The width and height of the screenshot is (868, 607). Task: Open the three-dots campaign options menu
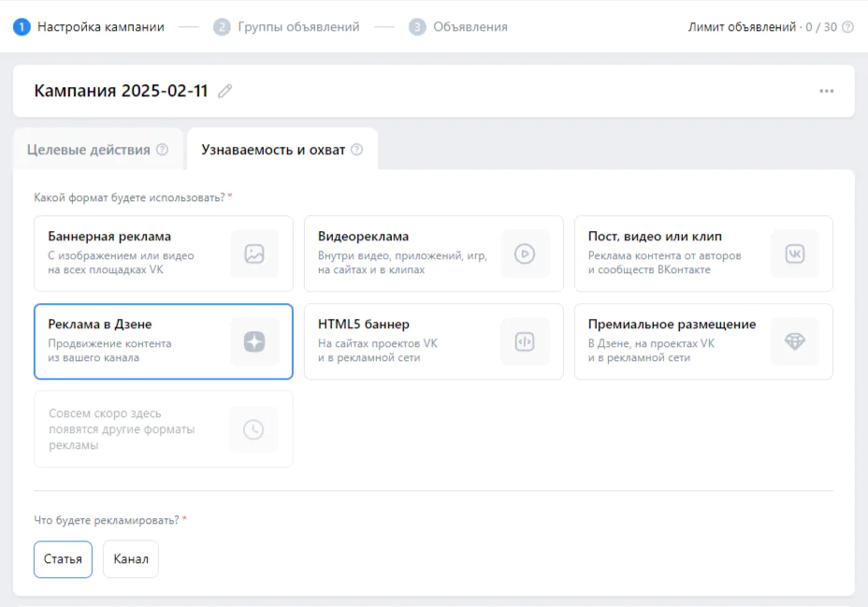(827, 91)
